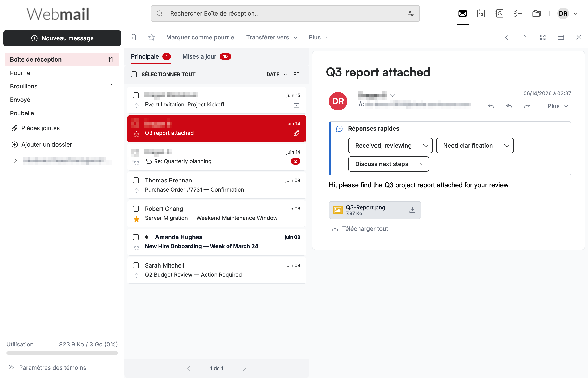
Task: Click Reply all icon in message header
Action: (x=509, y=106)
